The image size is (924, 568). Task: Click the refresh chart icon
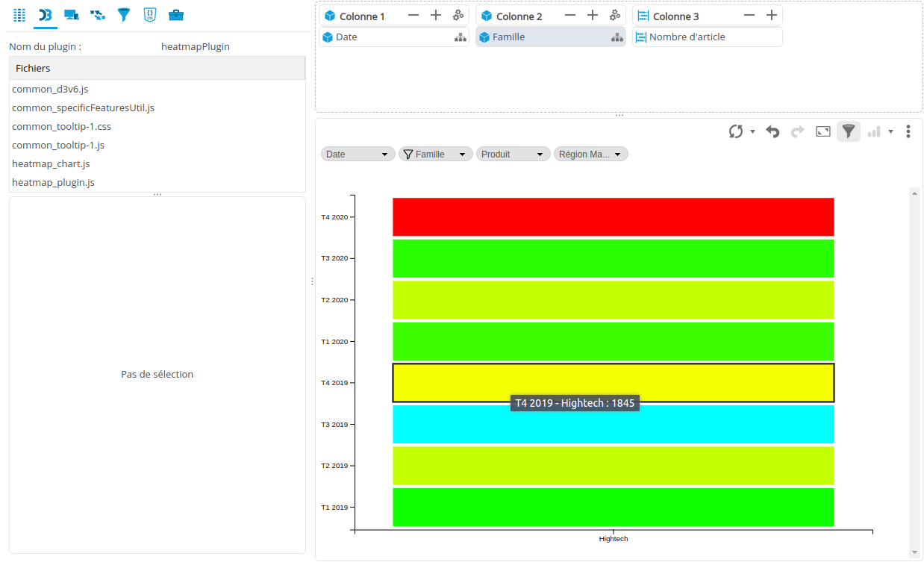[736, 131]
